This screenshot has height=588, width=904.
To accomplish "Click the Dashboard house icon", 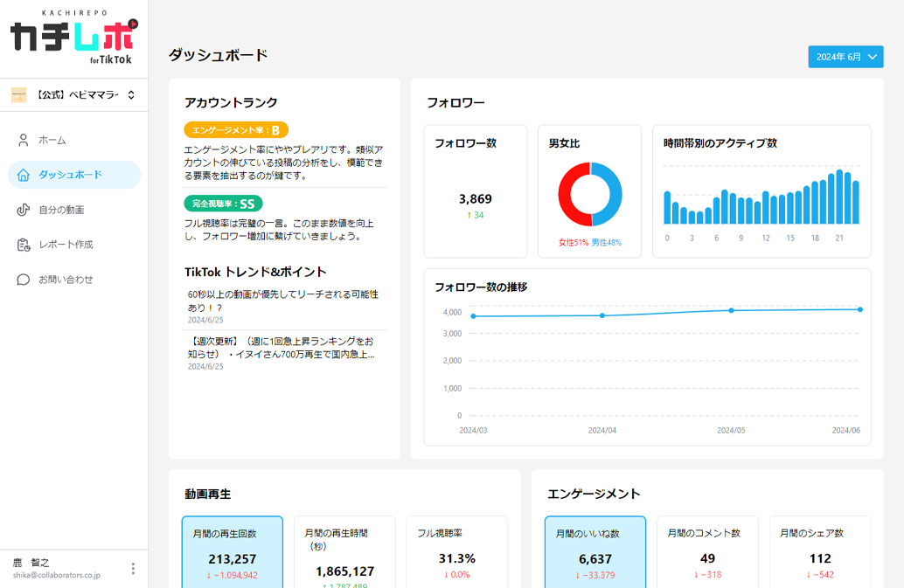I will tap(24, 175).
